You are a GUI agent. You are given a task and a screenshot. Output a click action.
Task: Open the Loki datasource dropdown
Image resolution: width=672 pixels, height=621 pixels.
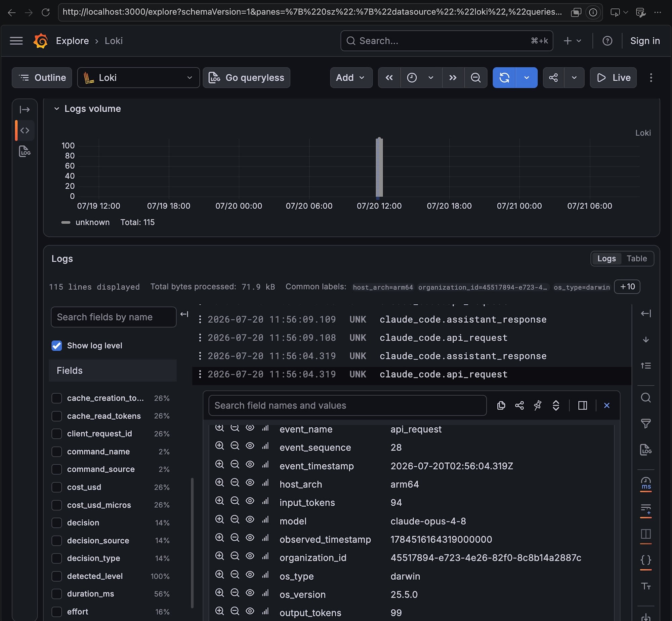click(138, 78)
